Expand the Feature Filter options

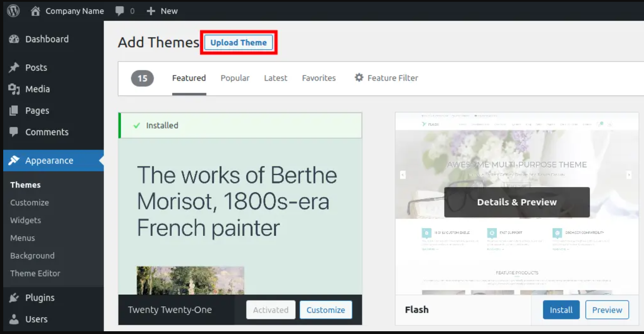[386, 78]
